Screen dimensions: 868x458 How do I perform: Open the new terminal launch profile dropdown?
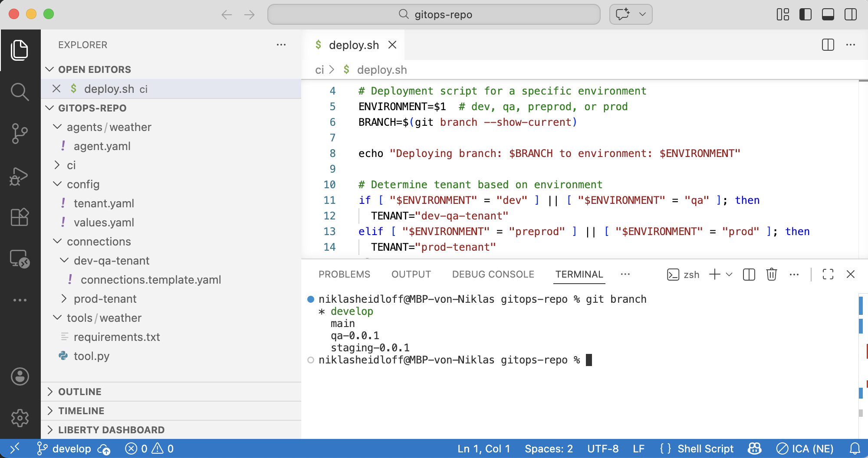point(729,275)
